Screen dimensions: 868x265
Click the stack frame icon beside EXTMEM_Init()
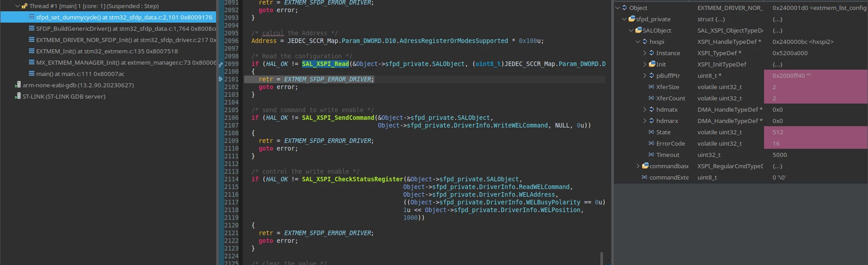(32, 51)
